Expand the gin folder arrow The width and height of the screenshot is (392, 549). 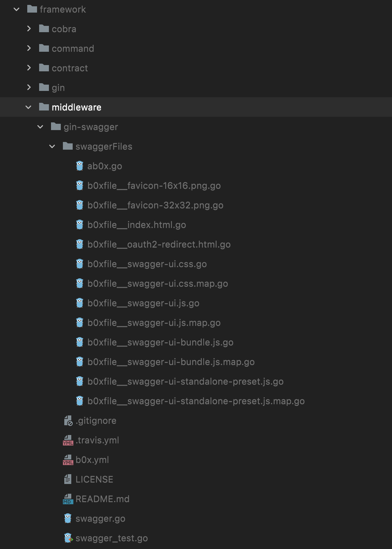29,87
